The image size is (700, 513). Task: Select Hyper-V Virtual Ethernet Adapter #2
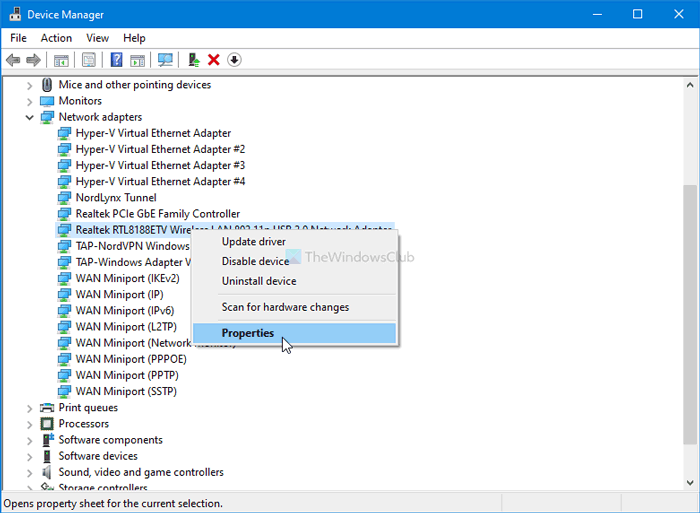(x=160, y=149)
